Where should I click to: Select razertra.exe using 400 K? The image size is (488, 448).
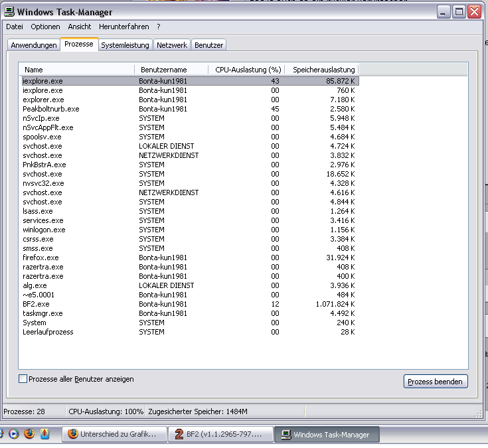190,276
